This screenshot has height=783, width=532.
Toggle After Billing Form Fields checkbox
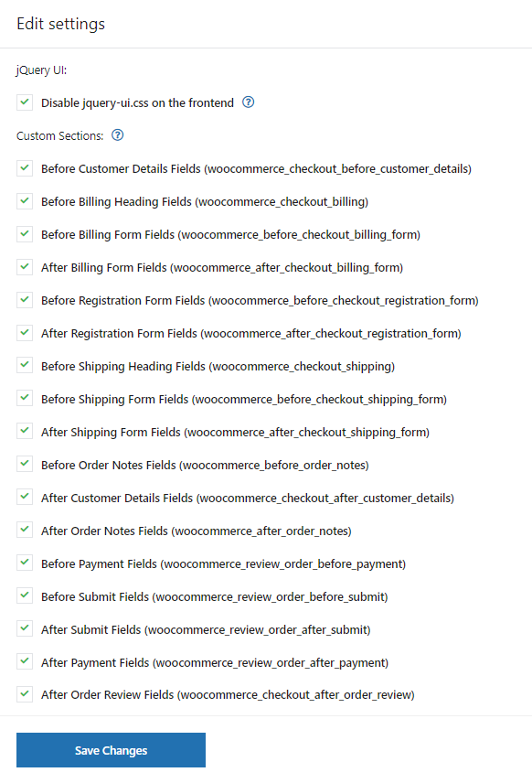pos(25,267)
